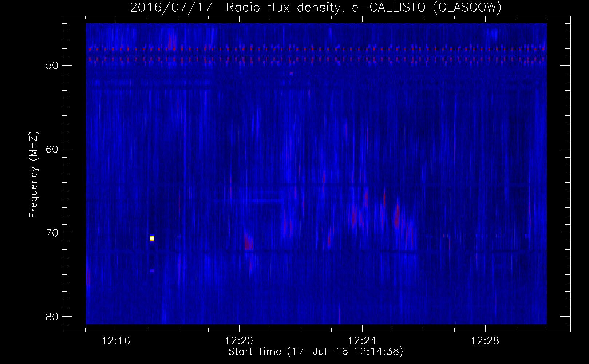Click the bright yellow-white spot near 71 MHz
Viewport: 589px width, 364px height.
(152, 238)
